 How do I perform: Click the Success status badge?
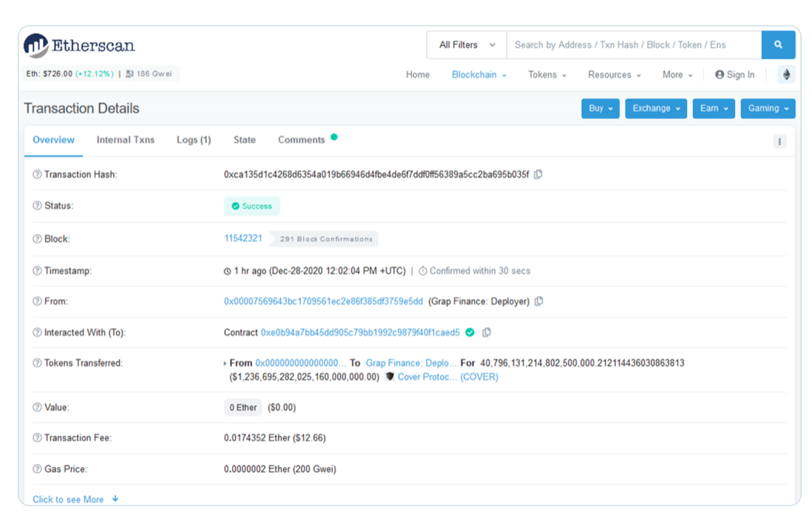click(251, 206)
